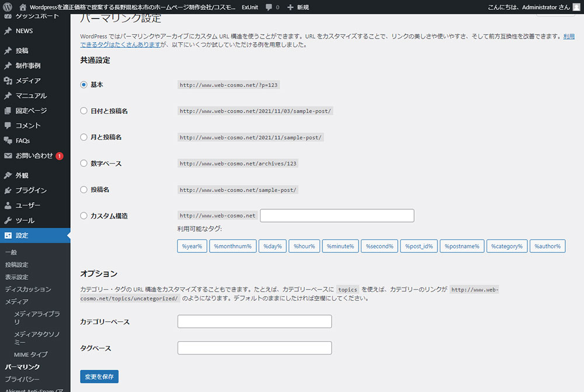584x392 pixels.
Task: Click the ユーザー person icon in sidebar
Action: coord(8,206)
